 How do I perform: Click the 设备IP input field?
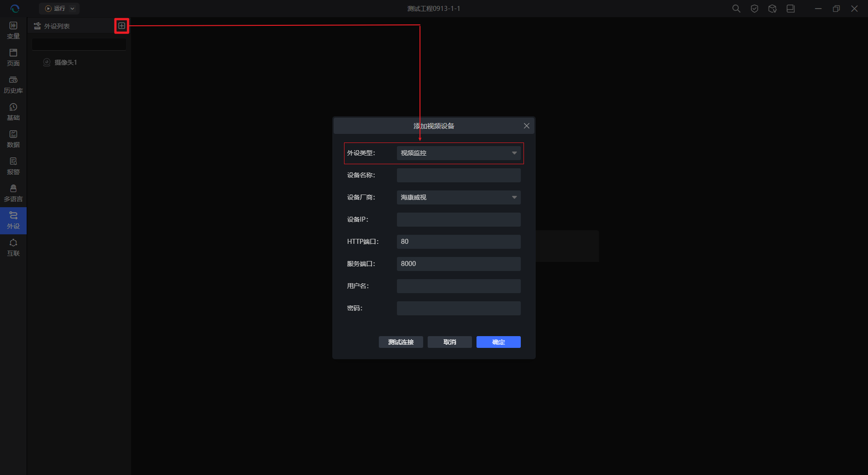(x=458, y=219)
